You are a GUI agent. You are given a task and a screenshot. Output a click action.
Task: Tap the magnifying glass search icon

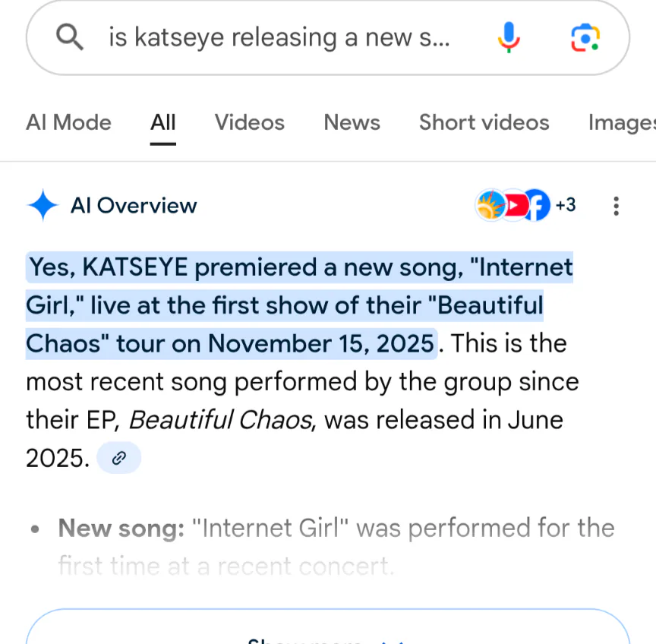[71, 37]
